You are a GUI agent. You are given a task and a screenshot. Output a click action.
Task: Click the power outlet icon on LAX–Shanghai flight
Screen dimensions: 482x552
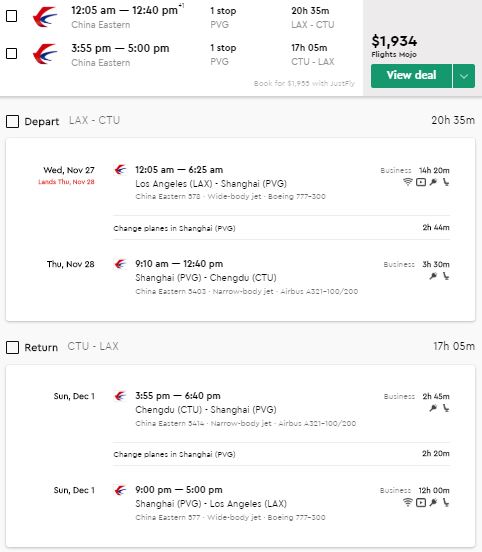[433, 182]
